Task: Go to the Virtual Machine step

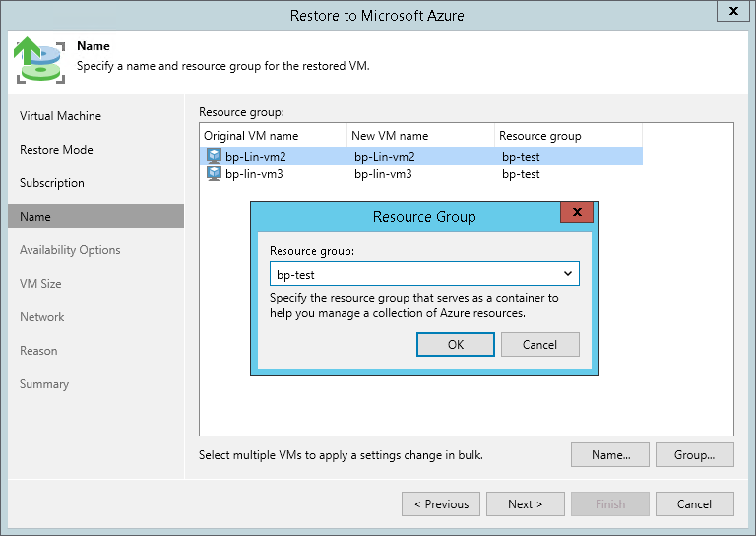Action: click(60, 116)
